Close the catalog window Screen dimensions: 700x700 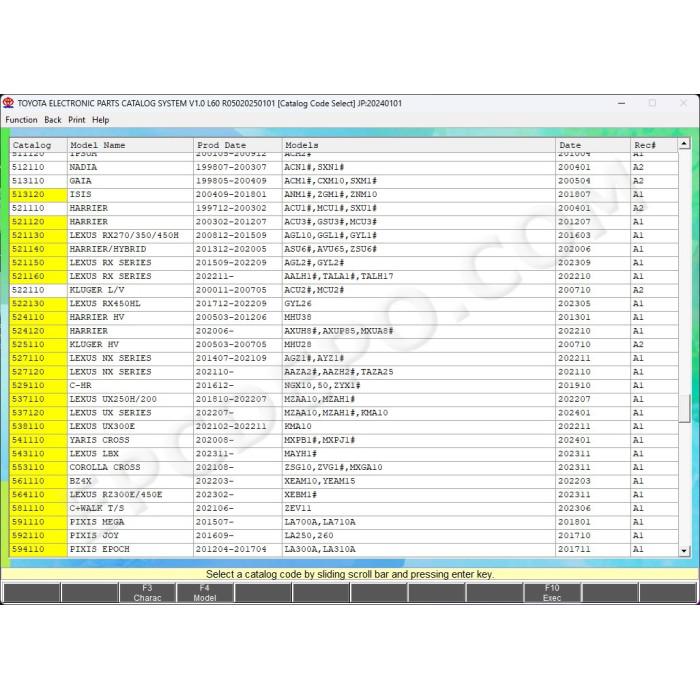coord(683,103)
